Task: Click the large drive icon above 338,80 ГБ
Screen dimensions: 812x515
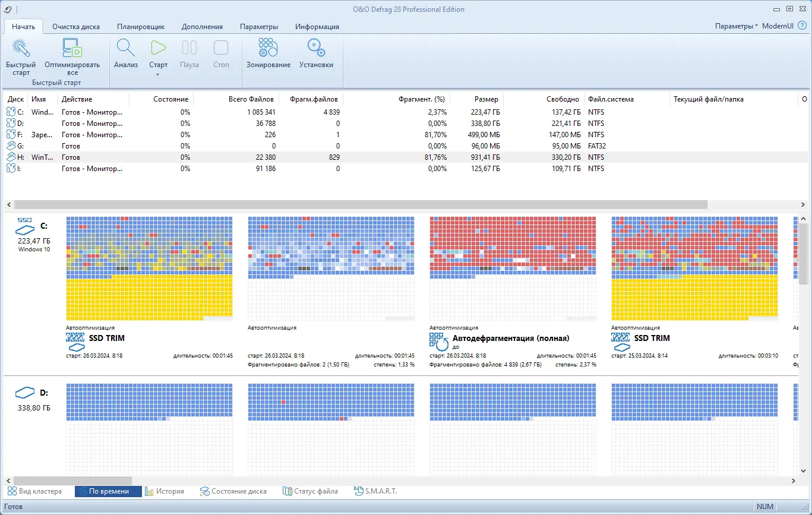Action: pyautogui.click(x=26, y=393)
